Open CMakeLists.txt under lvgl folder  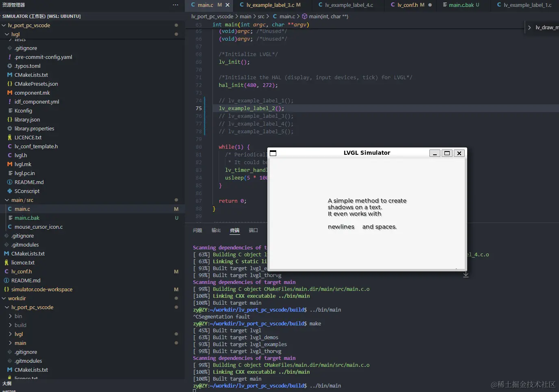click(31, 75)
